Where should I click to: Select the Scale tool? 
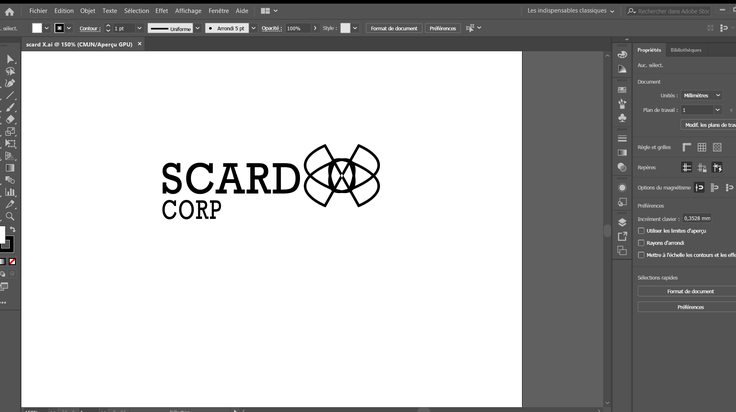pyautogui.click(x=10, y=131)
